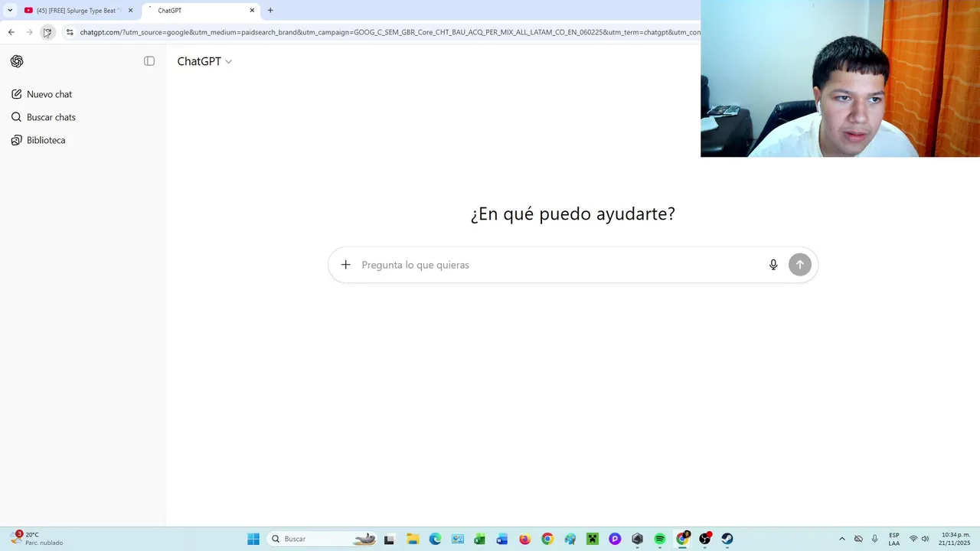Collapse the sidebar with the panel toggle icon
The height and width of the screenshot is (551, 980).
click(149, 61)
